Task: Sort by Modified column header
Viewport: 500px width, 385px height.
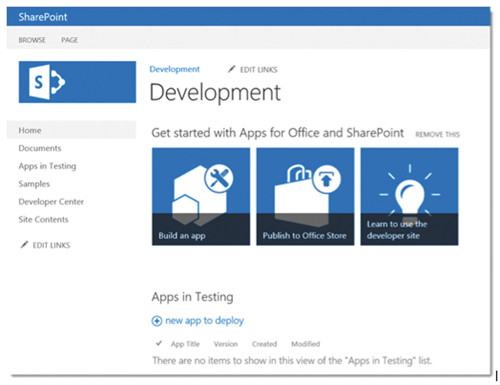Action: (x=306, y=344)
